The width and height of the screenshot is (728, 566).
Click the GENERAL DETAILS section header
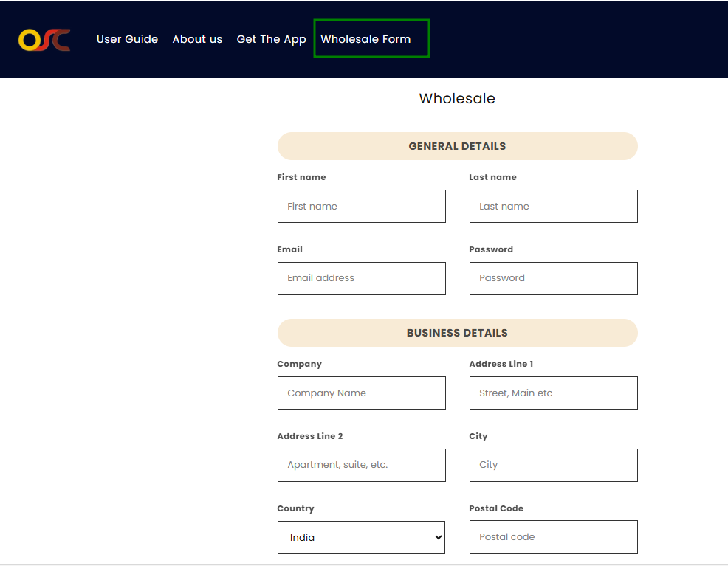tap(457, 146)
